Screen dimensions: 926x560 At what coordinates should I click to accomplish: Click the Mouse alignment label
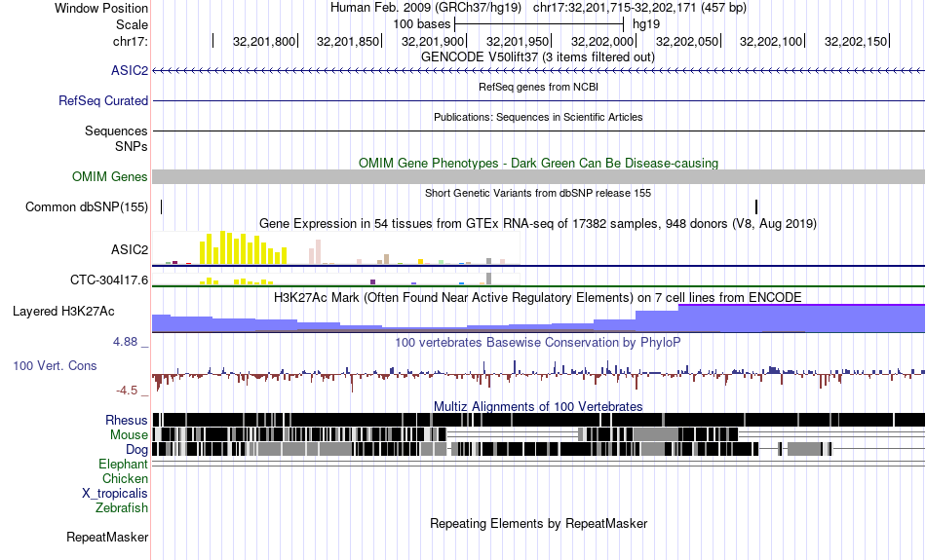coord(129,435)
